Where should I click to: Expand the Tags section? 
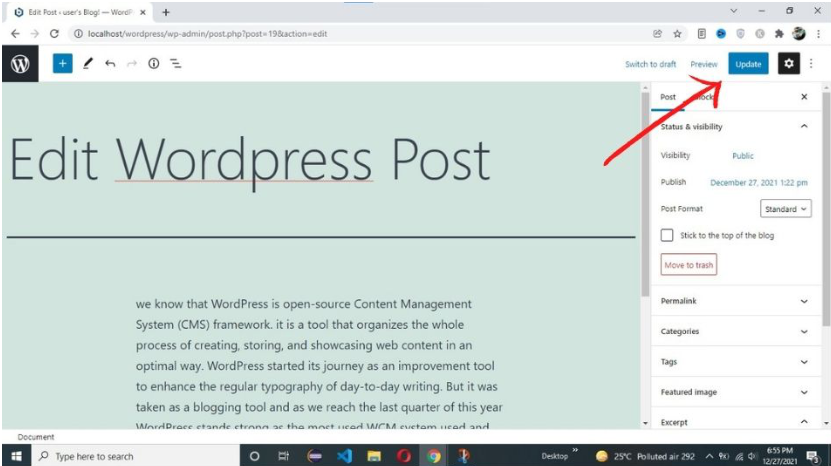[736, 362]
